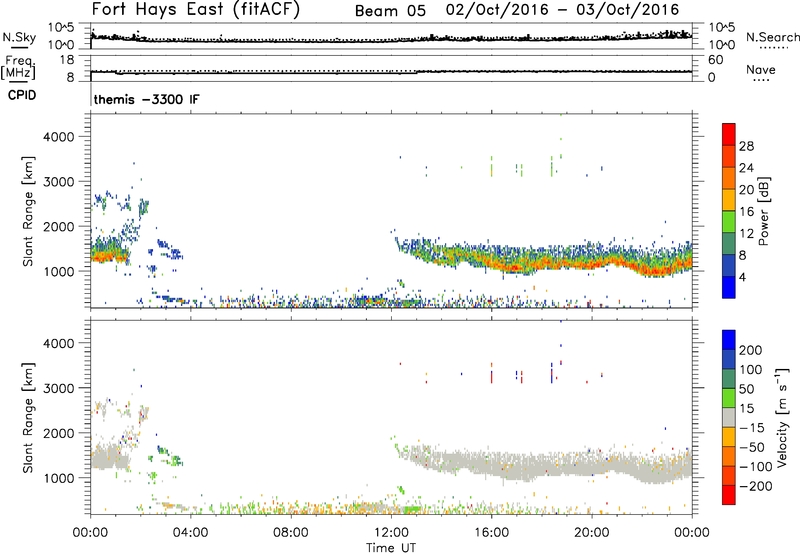The width and height of the screenshot is (800, 554).
Task: Click the "-15" velocity colorbar label
Action: (752, 428)
